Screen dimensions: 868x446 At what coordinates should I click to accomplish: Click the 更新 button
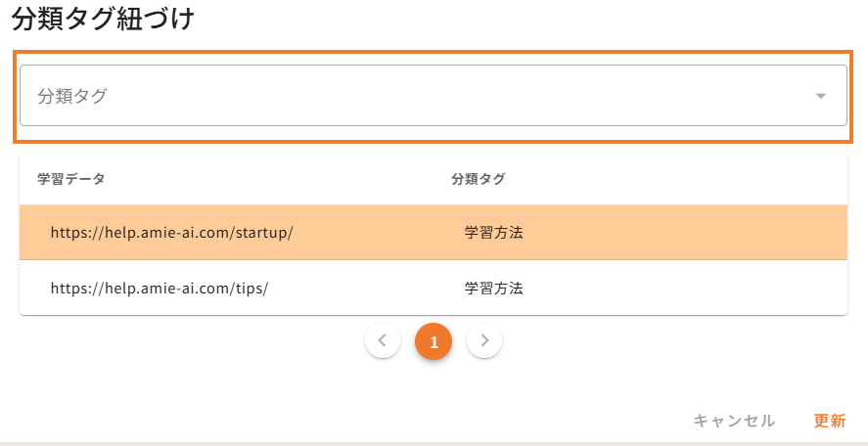coord(829,421)
